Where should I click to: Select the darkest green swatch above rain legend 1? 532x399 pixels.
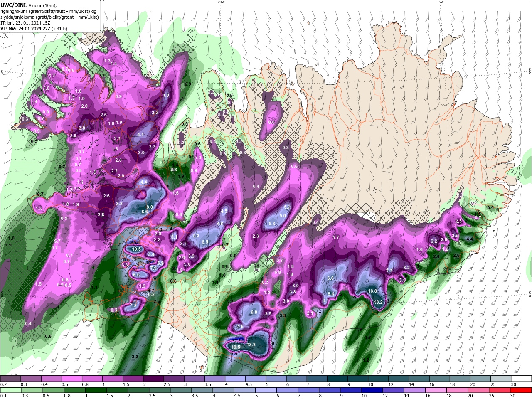[x=97, y=390]
